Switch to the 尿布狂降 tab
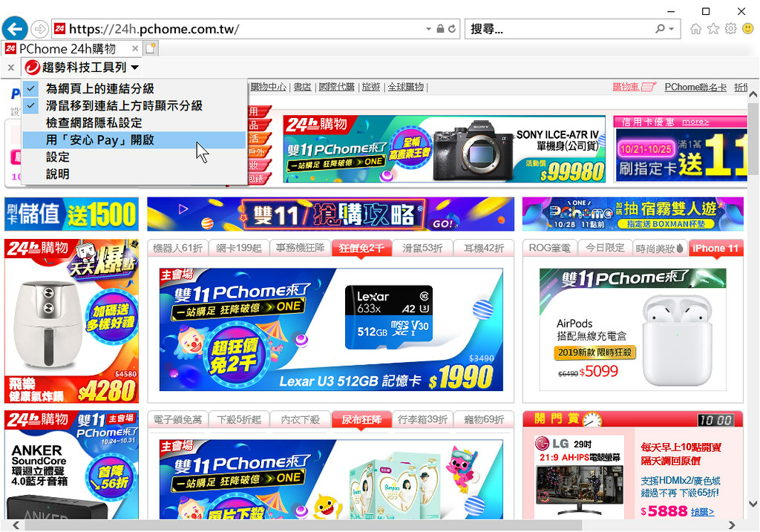 pyautogui.click(x=361, y=420)
